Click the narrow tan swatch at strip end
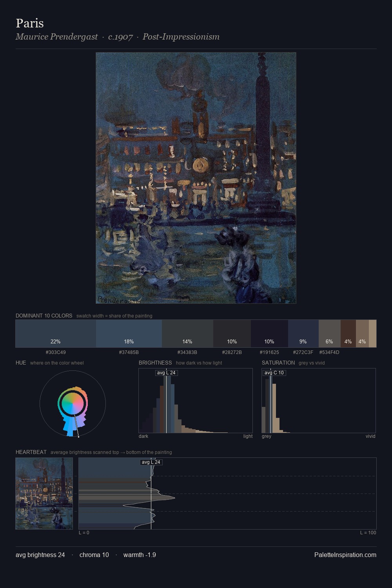Image resolution: width=392 pixels, height=588 pixels. point(372,334)
